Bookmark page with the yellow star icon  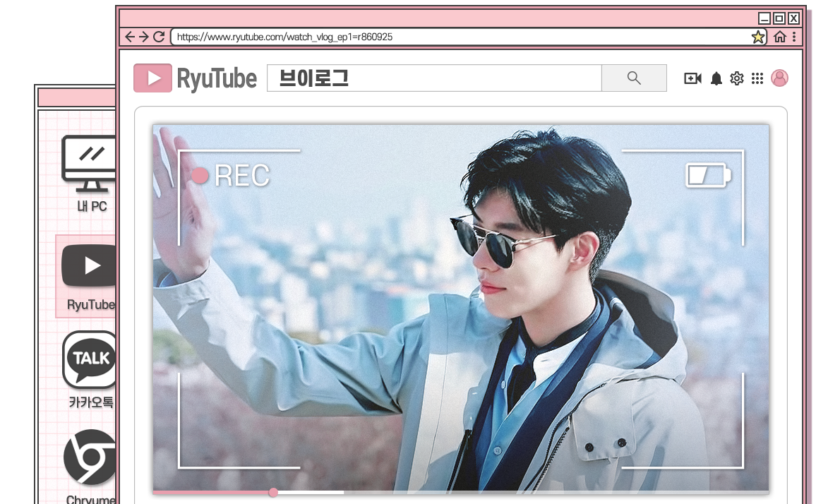point(758,37)
